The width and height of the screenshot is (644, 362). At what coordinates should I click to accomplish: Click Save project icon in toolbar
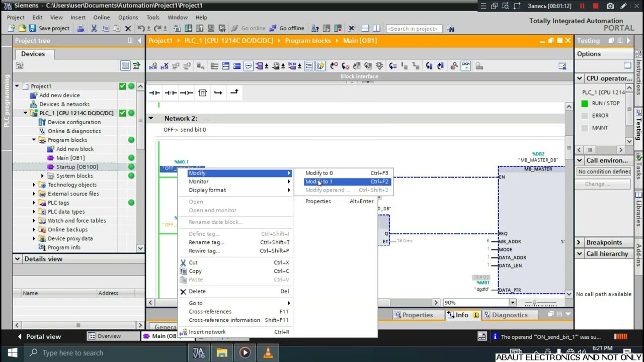pos(33,29)
